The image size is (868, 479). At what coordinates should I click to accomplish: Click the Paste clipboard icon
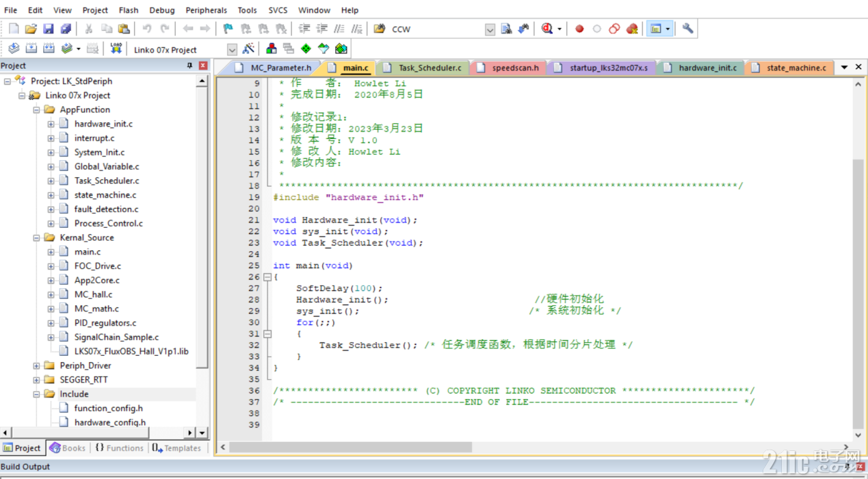tap(124, 29)
